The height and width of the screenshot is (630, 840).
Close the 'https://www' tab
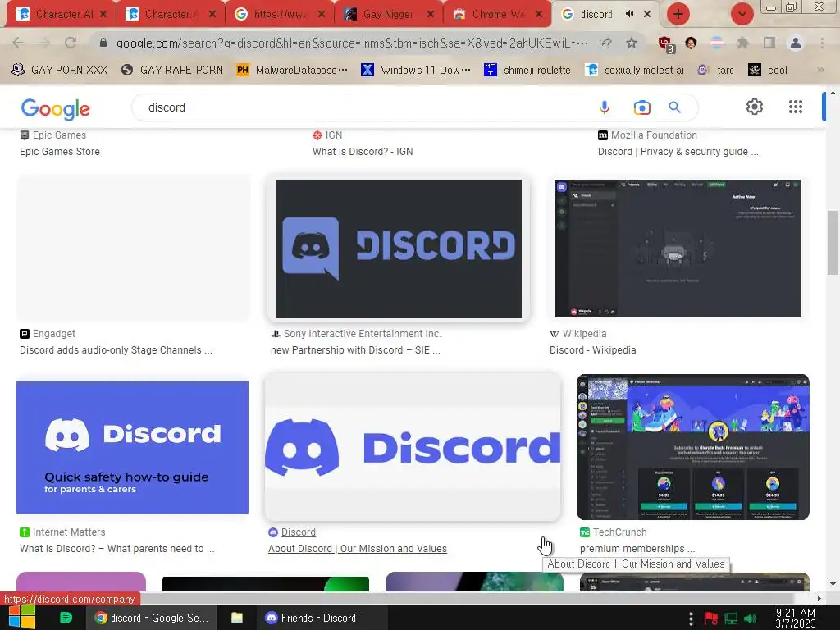click(x=322, y=15)
